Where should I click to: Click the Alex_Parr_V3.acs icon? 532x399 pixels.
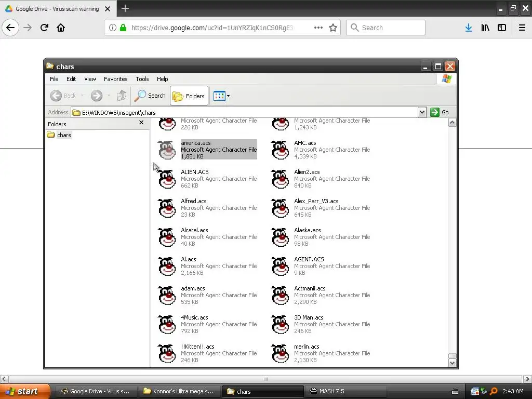pyautogui.click(x=280, y=208)
